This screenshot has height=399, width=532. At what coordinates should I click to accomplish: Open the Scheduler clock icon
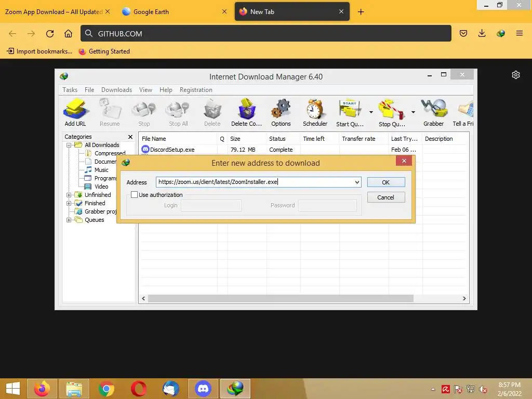pyautogui.click(x=315, y=113)
